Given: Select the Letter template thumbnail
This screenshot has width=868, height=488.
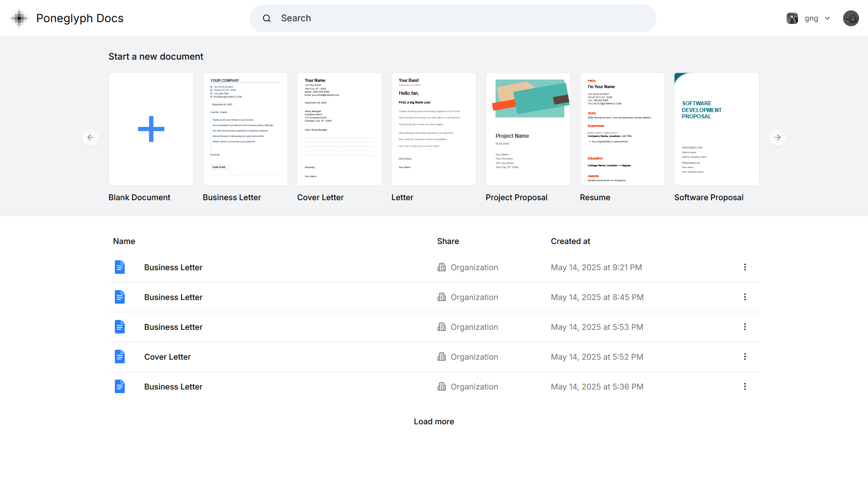Looking at the screenshot, I should click(x=434, y=129).
